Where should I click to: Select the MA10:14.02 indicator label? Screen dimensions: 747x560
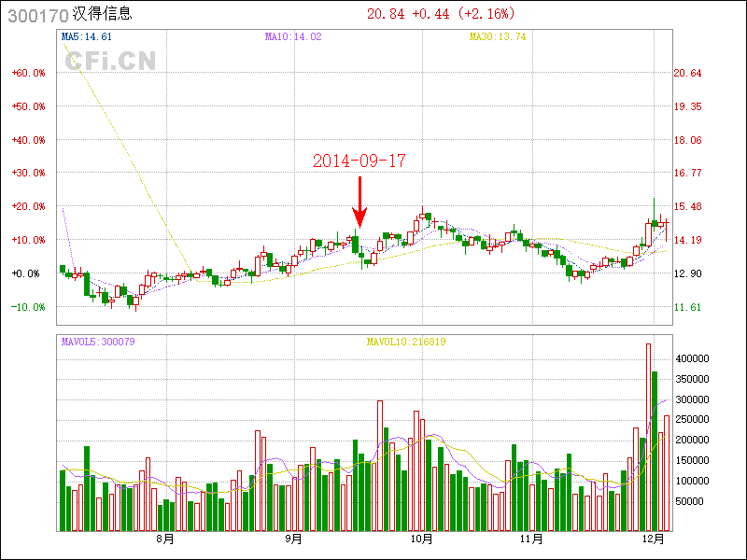click(x=292, y=36)
